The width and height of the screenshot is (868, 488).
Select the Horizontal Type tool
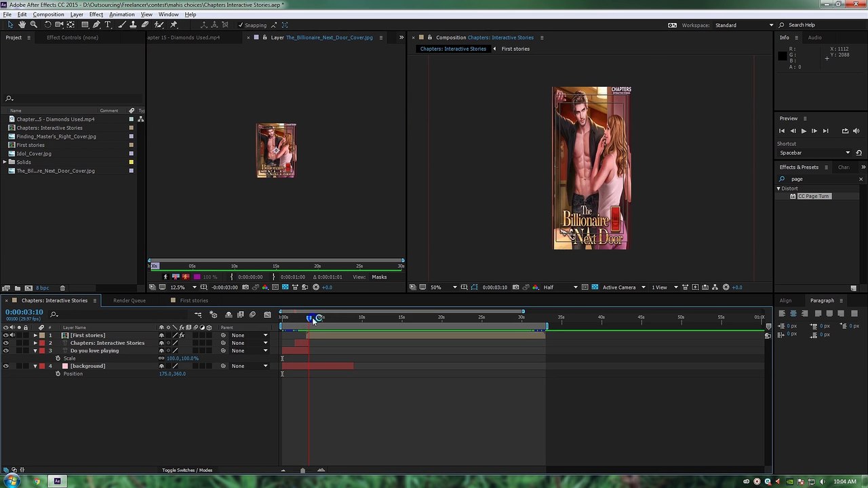[x=108, y=25]
